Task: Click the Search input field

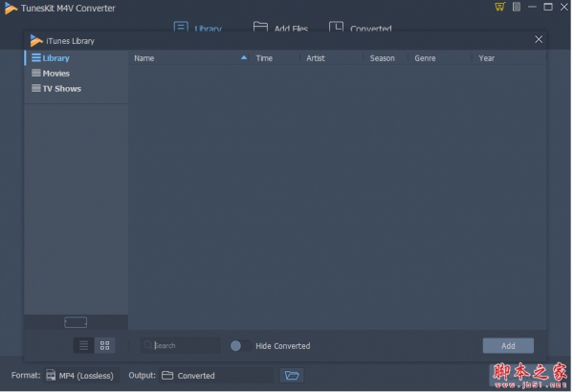Action: pos(181,345)
